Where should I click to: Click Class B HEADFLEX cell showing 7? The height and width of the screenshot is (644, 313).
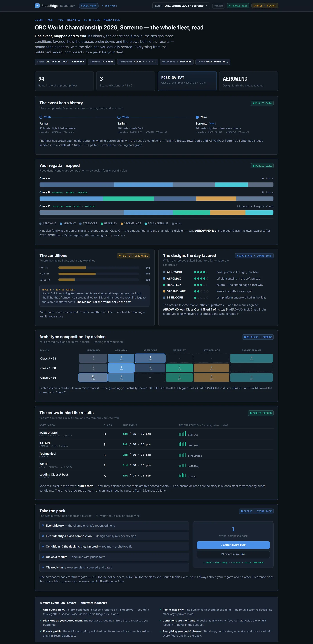tap(179, 368)
